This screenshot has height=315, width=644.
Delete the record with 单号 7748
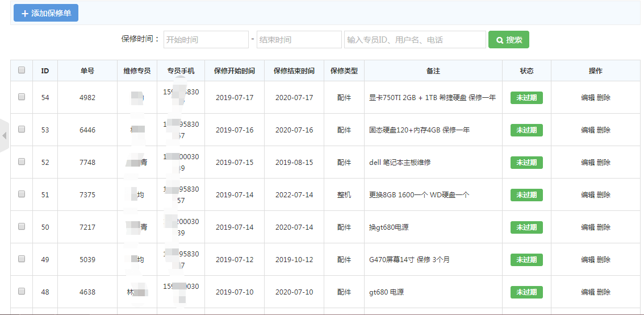[x=603, y=163]
